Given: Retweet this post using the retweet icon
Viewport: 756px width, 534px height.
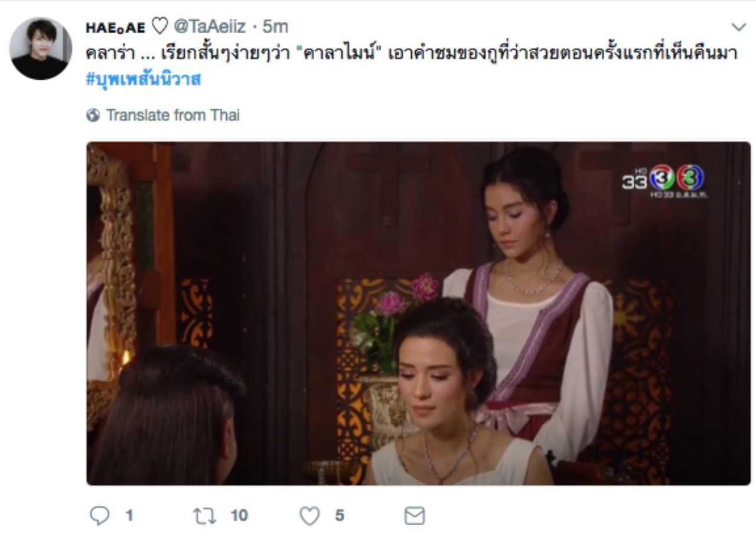Looking at the screenshot, I should click(205, 516).
